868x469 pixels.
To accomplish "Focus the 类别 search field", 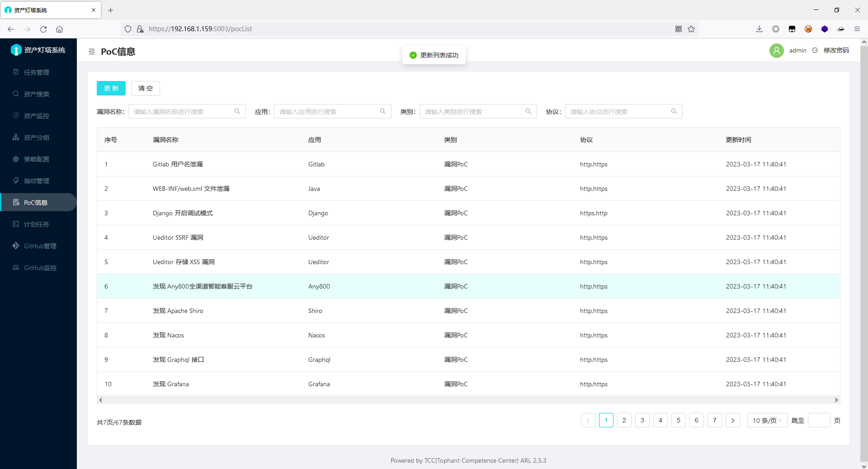I will [478, 111].
